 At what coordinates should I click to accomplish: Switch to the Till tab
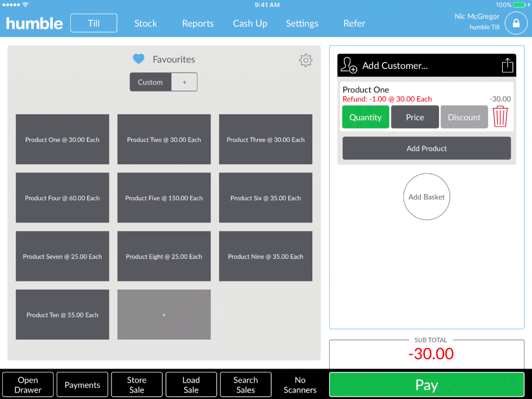94,23
